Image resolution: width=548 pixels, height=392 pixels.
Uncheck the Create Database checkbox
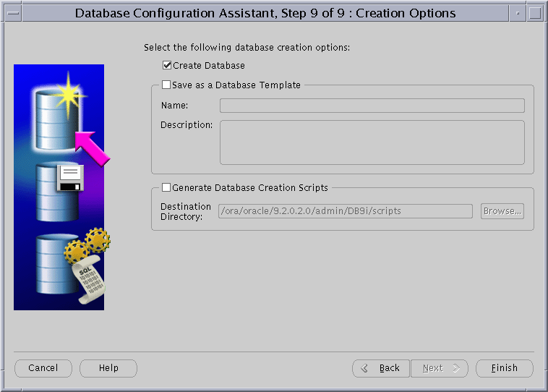tap(168, 66)
